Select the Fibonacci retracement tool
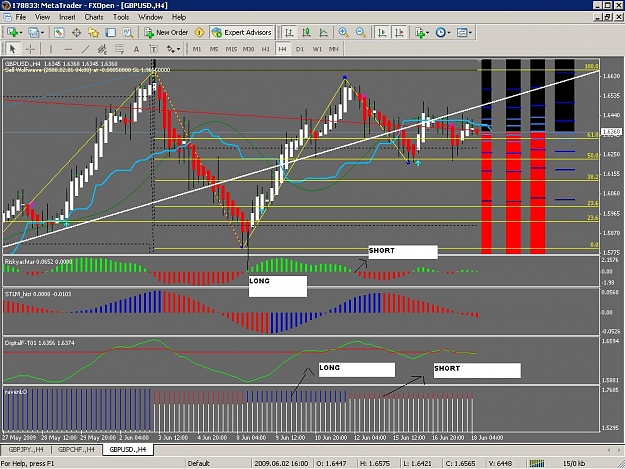 (119, 49)
